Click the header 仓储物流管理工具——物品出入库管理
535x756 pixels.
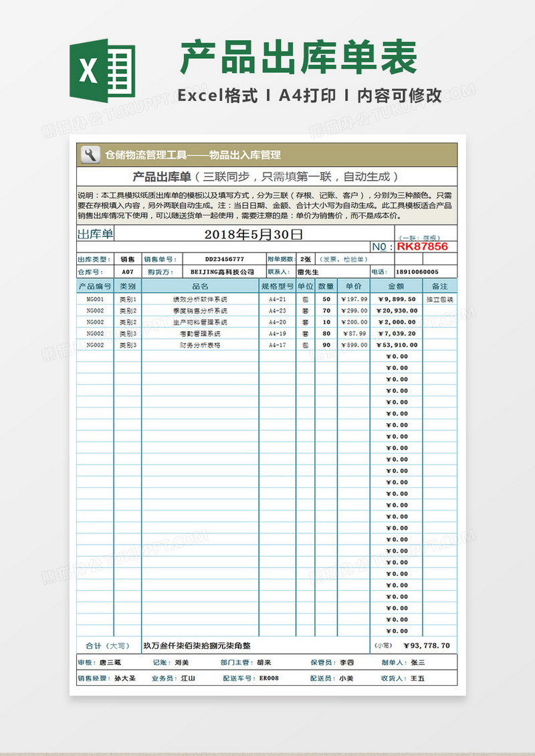[x=193, y=155]
